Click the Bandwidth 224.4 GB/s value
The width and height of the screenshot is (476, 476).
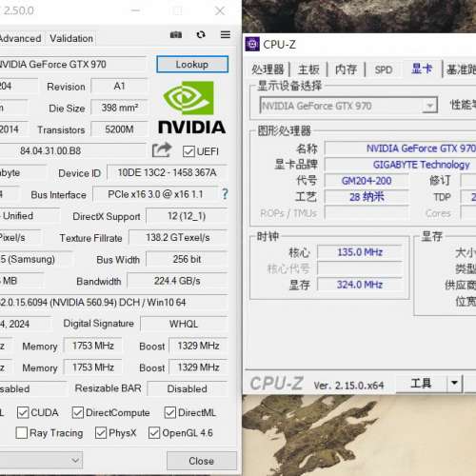(x=177, y=281)
